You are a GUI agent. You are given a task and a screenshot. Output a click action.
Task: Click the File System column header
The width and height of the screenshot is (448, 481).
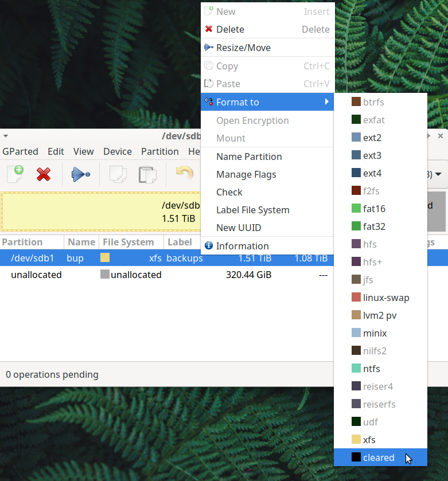pos(131,242)
